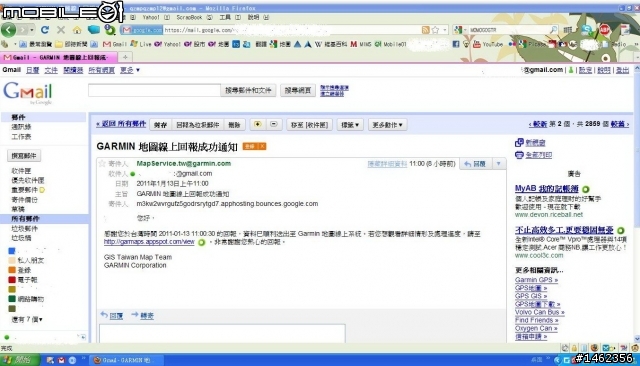
Task: Open 文件 Documents in Gmail's top navigation
Action: coord(51,70)
